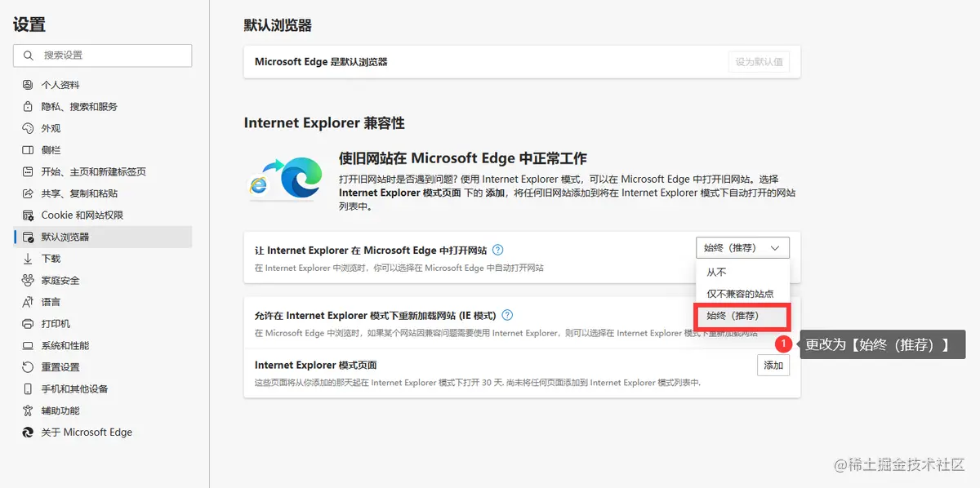Viewport: 980px width, 488px height.
Task: Click the phone icon for 手机和其他设备
Action: coord(28,389)
